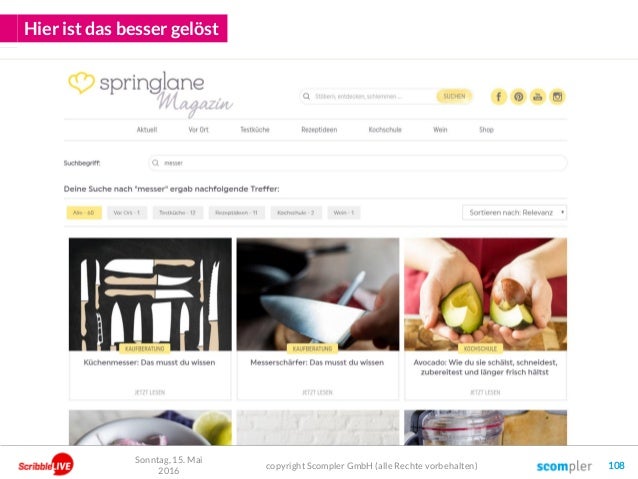Open the YouTube social icon
The width and height of the screenshot is (638, 479).
(538, 97)
